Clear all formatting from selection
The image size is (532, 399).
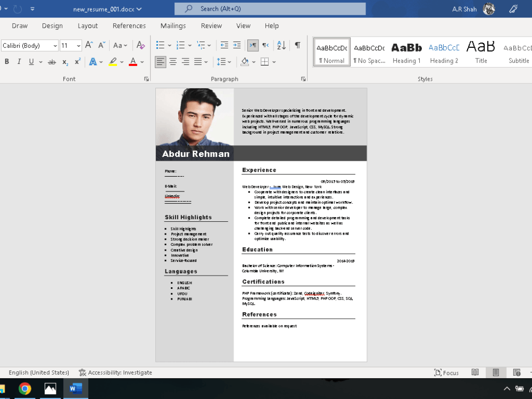tap(140, 45)
